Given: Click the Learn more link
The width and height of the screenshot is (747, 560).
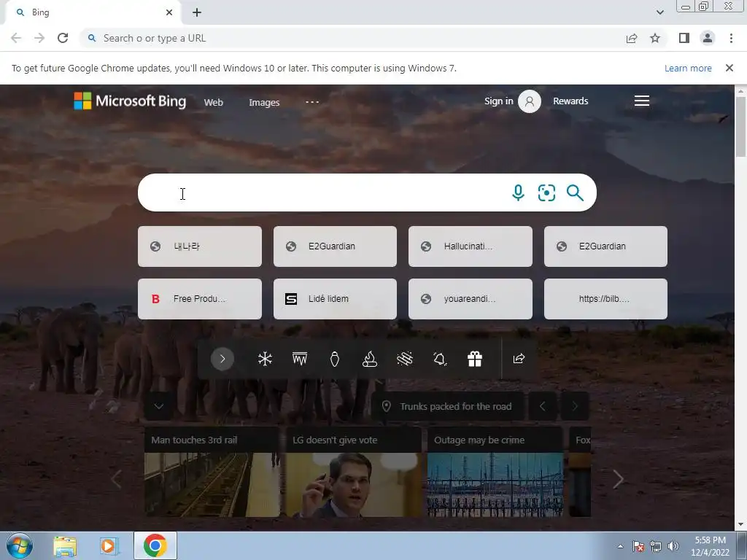Looking at the screenshot, I should [x=688, y=68].
